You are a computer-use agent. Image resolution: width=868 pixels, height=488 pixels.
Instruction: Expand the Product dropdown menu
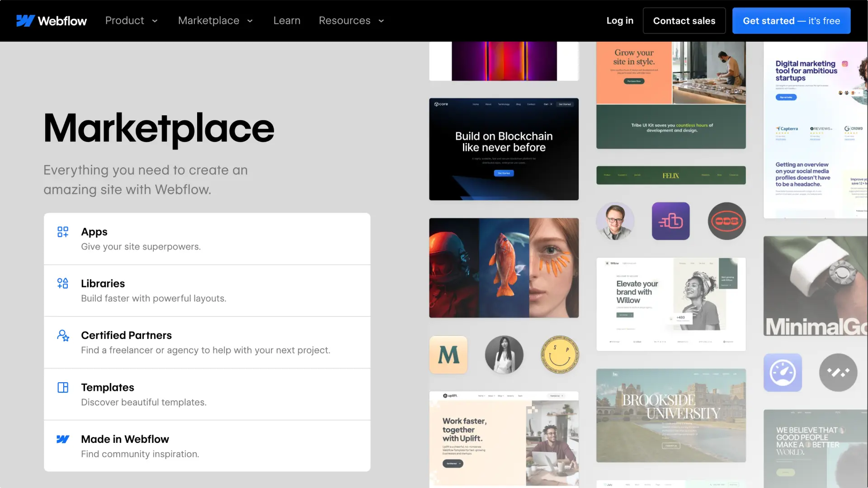tap(131, 21)
